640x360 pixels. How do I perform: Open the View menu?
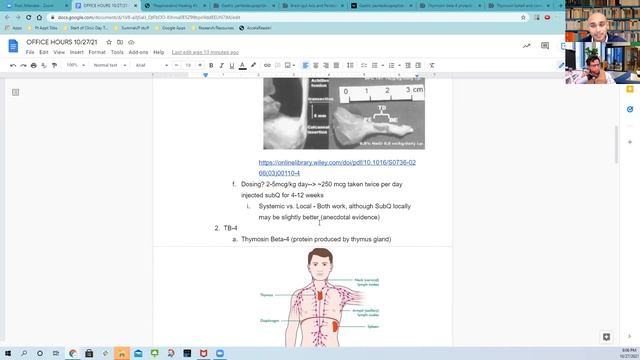pyautogui.click(x=59, y=52)
